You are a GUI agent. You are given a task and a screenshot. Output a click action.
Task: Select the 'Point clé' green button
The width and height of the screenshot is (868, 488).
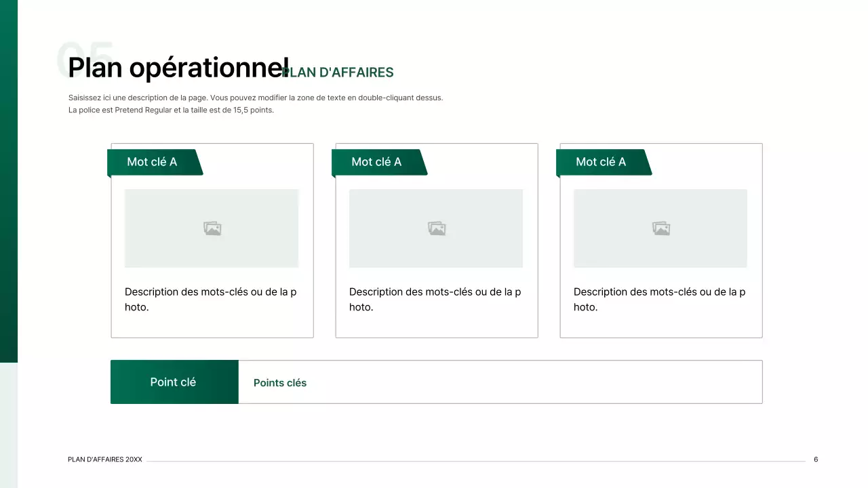[x=174, y=382]
